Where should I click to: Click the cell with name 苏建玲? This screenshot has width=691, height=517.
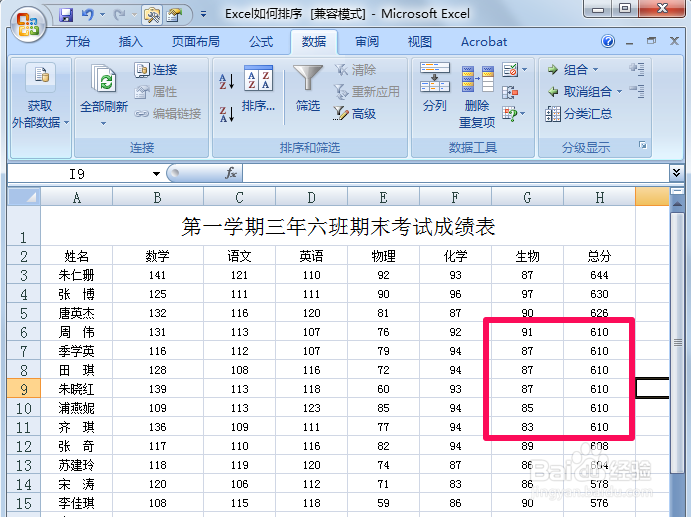tap(77, 465)
